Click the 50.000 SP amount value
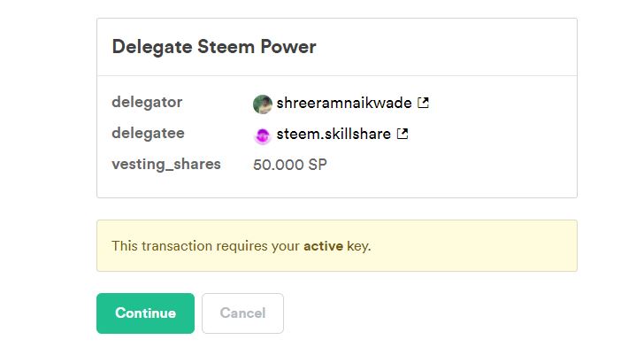 click(289, 165)
